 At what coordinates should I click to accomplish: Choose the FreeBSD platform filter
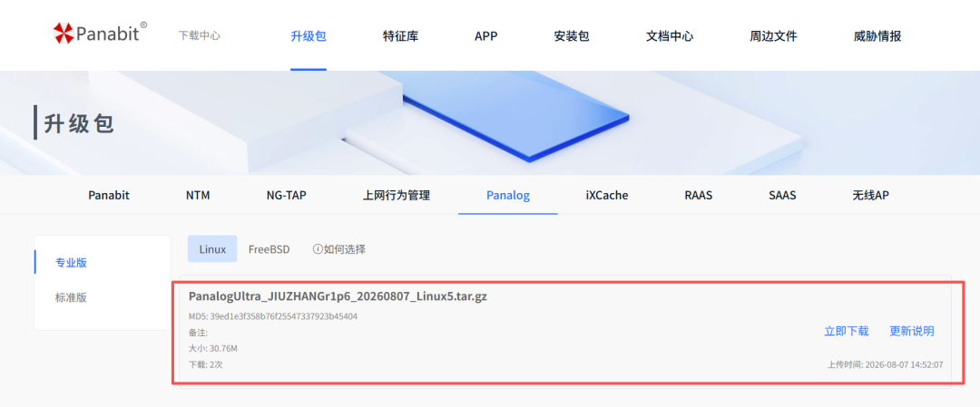[x=269, y=249]
